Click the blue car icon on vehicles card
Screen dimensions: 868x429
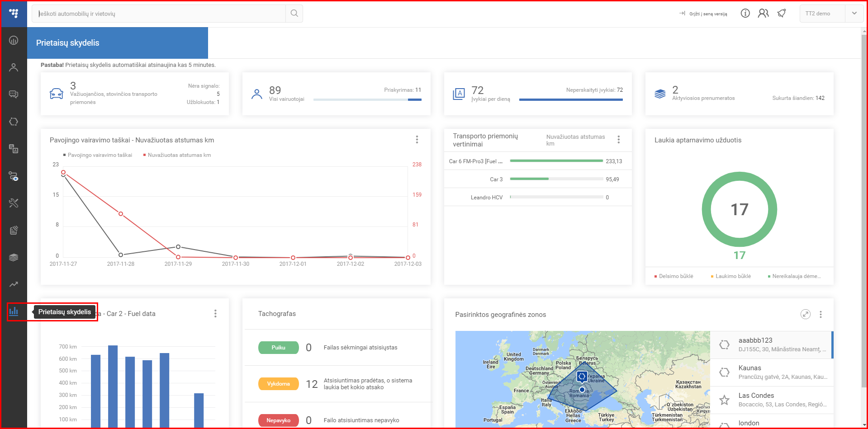[x=56, y=94]
